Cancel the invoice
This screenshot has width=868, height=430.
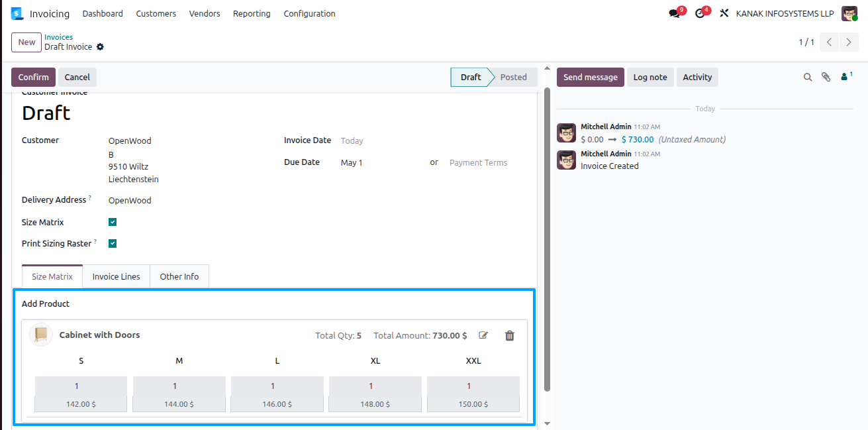pos(77,77)
